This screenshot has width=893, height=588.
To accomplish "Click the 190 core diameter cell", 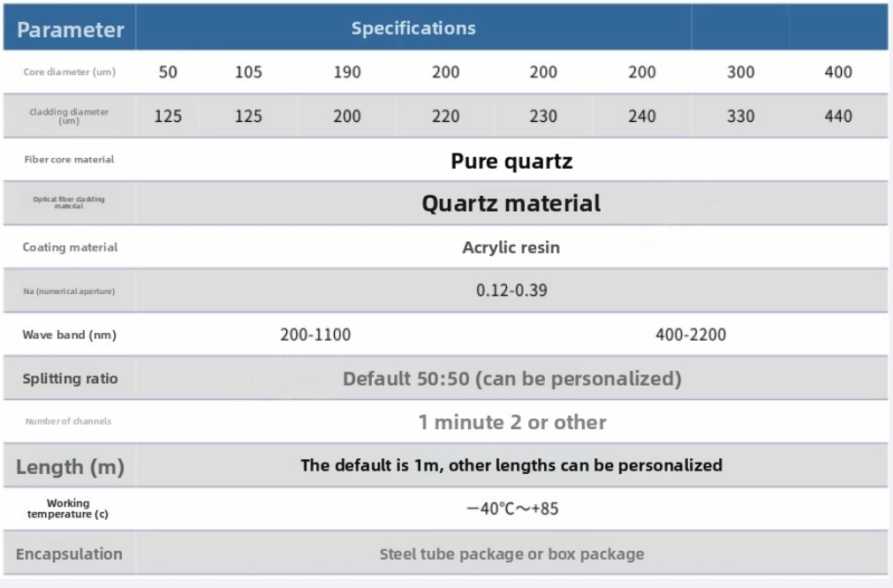I will (347, 72).
